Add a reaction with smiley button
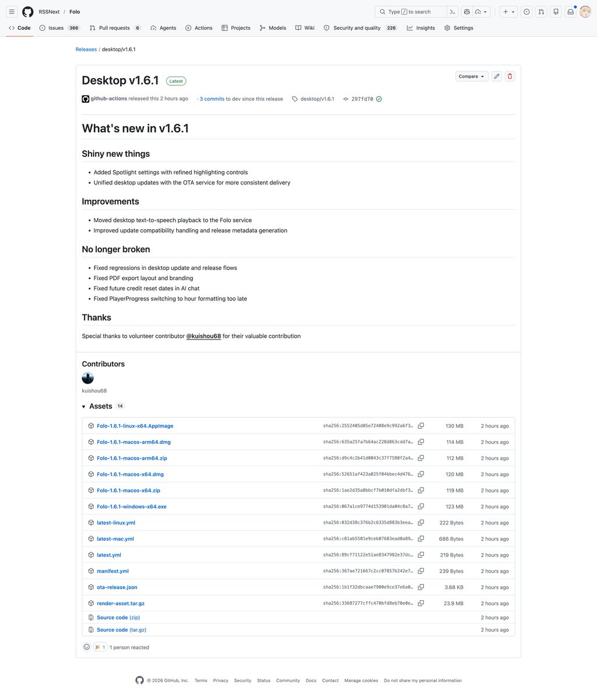Image resolution: width=597 pixels, height=700 pixels. [87, 647]
